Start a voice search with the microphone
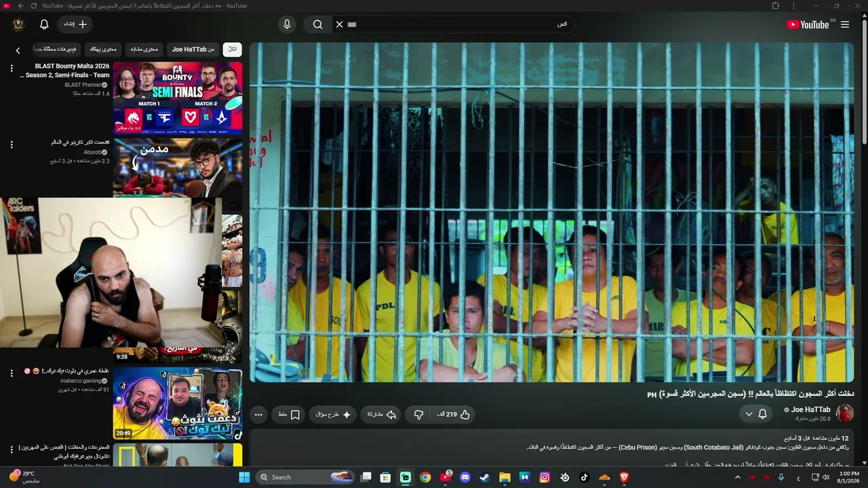Image resolution: width=868 pixels, height=488 pixels. (x=287, y=24)
